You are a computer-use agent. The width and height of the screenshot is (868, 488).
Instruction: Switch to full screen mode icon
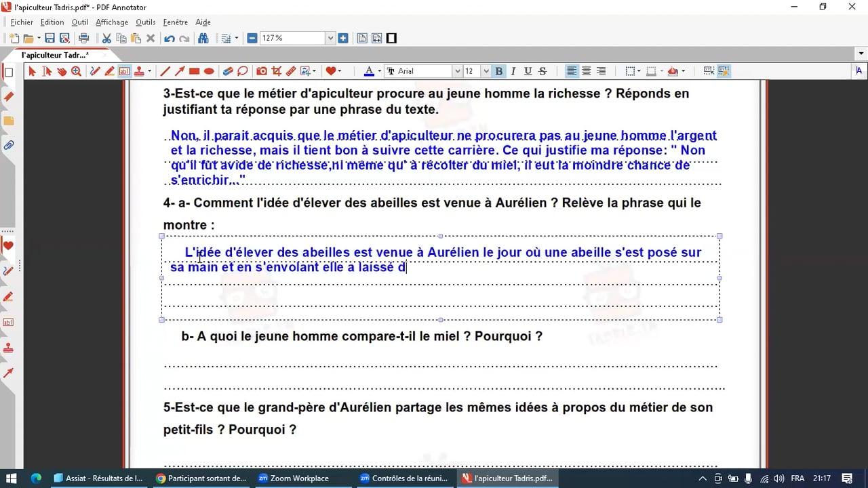click(x=391, y=39)
